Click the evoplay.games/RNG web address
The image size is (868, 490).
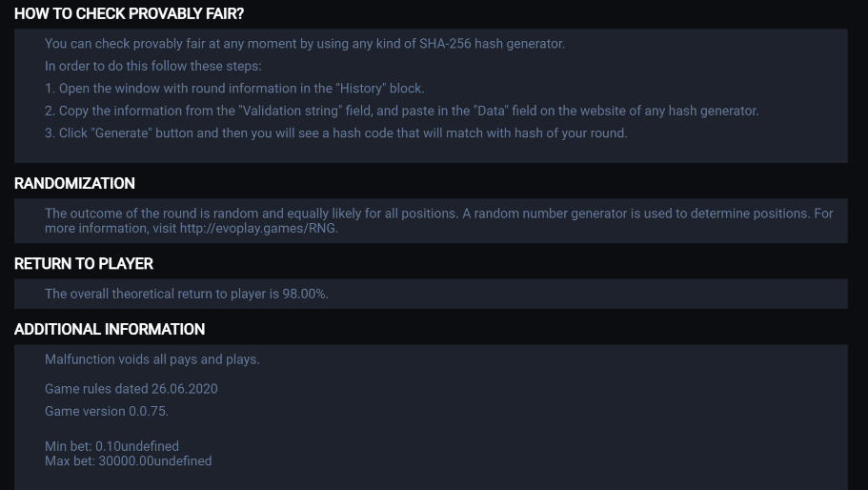tap(258, 229)
